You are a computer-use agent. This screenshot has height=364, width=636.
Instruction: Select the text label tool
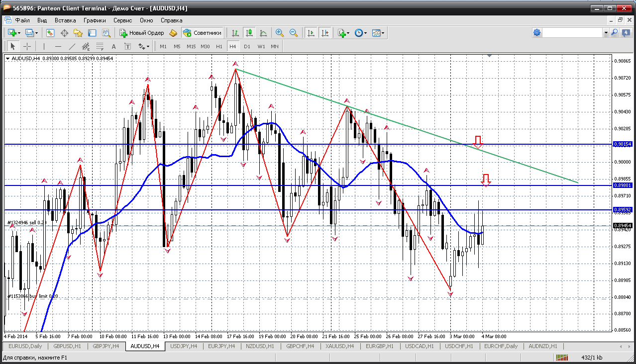click(x=128, y=46)
